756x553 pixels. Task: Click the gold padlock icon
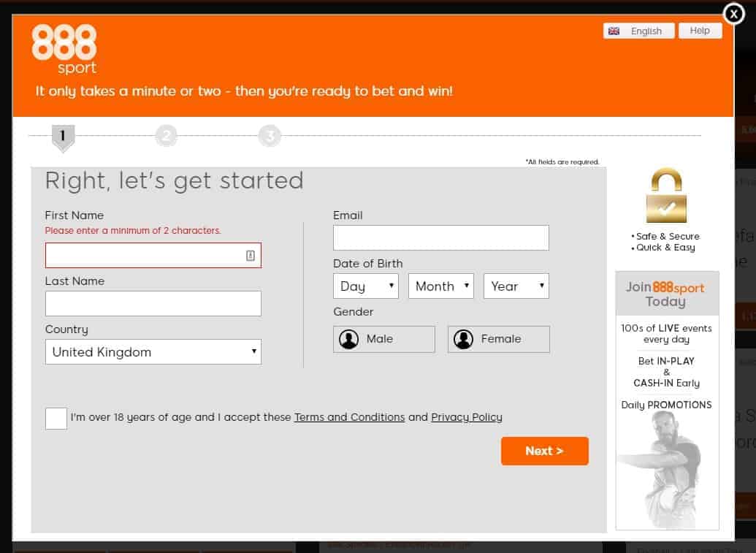tap(666, 195)
